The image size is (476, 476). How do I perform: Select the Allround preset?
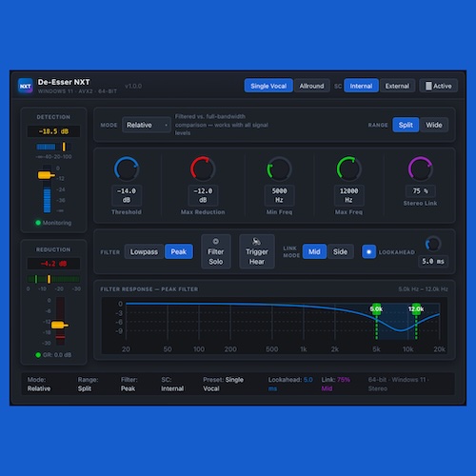coord(311,86)
